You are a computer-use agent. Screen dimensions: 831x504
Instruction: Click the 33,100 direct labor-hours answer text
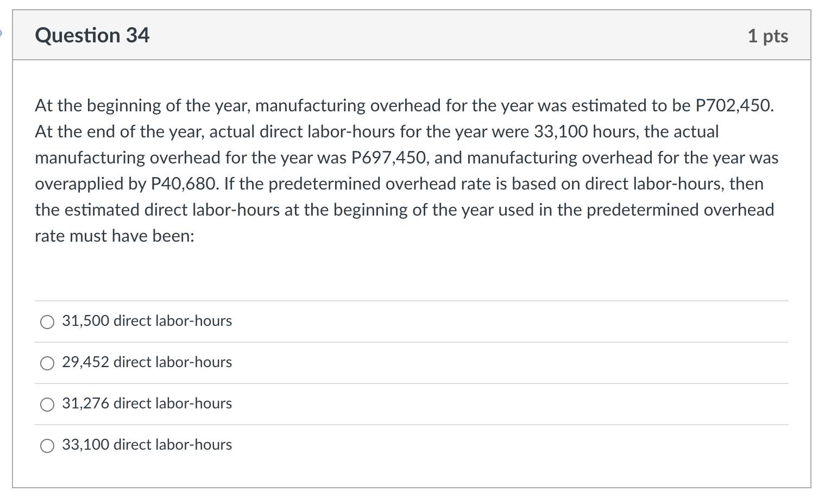[x=147, y=445]
